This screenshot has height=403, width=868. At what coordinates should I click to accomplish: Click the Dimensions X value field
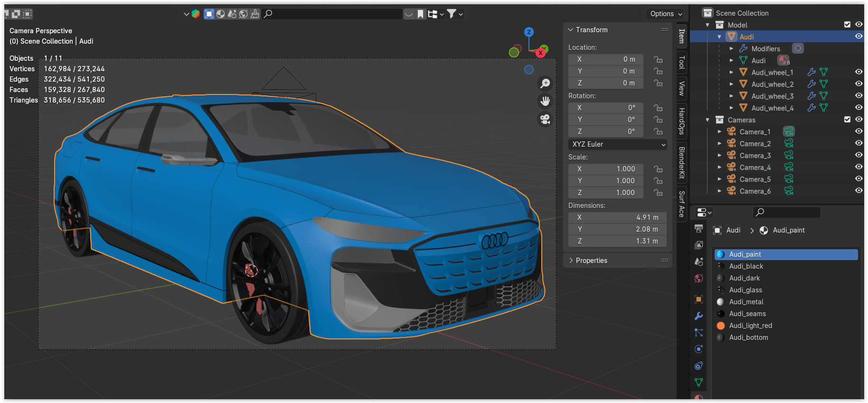pos(617,217)
